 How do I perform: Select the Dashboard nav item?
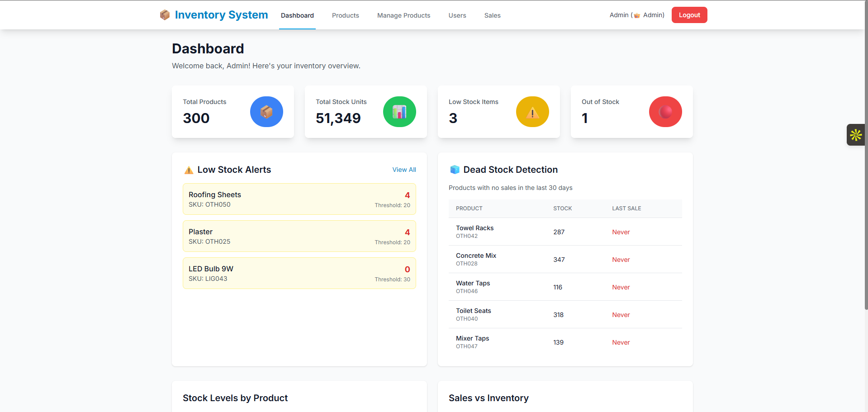(x=297, y=15)
